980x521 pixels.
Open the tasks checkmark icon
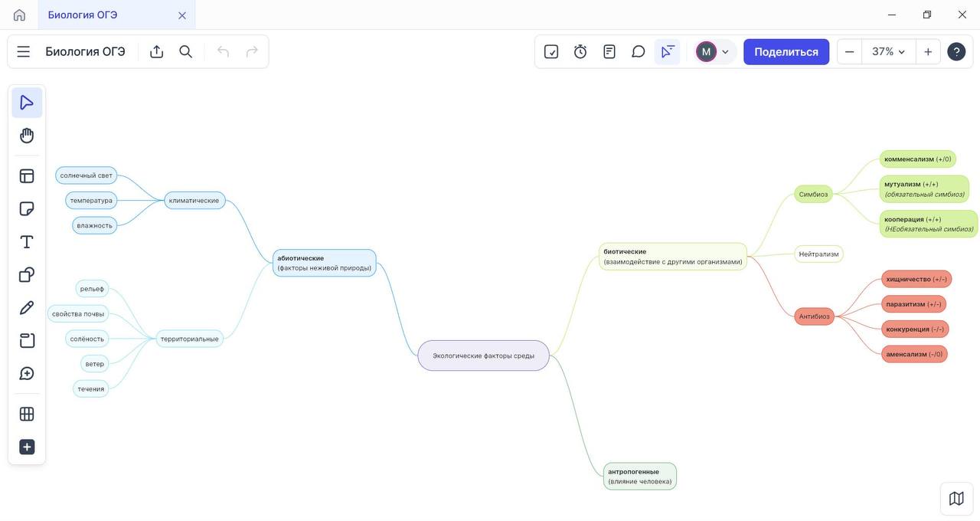tap(551, 51)
